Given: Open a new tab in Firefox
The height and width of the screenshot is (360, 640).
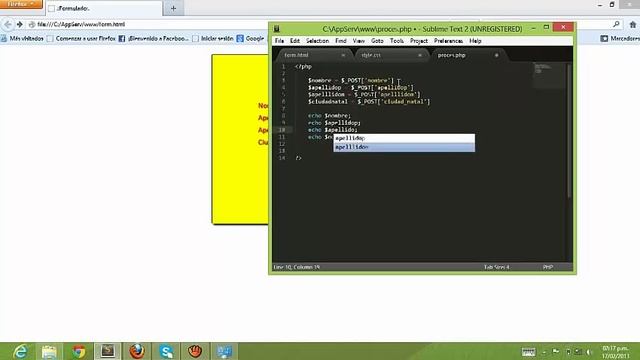Looking at the screenshot, I should coord(173,8).
